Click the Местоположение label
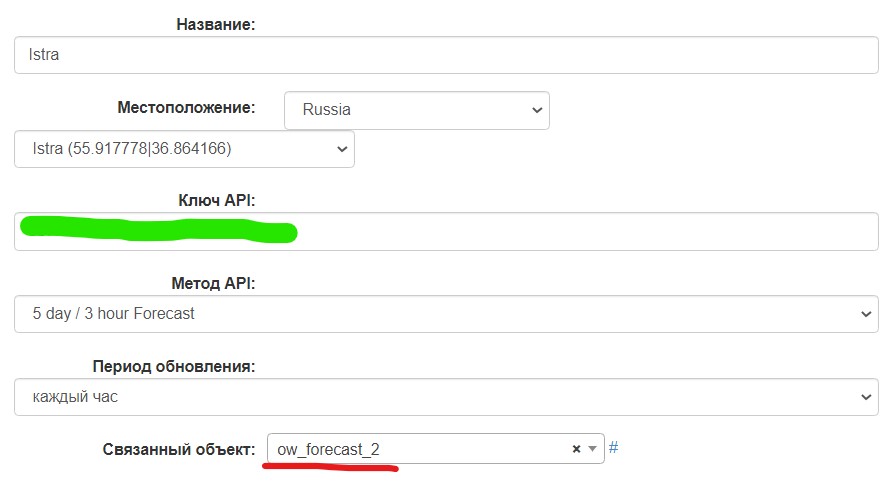This screenshot has height=488, width=892. pyautogui.click(x=188, y=107)
